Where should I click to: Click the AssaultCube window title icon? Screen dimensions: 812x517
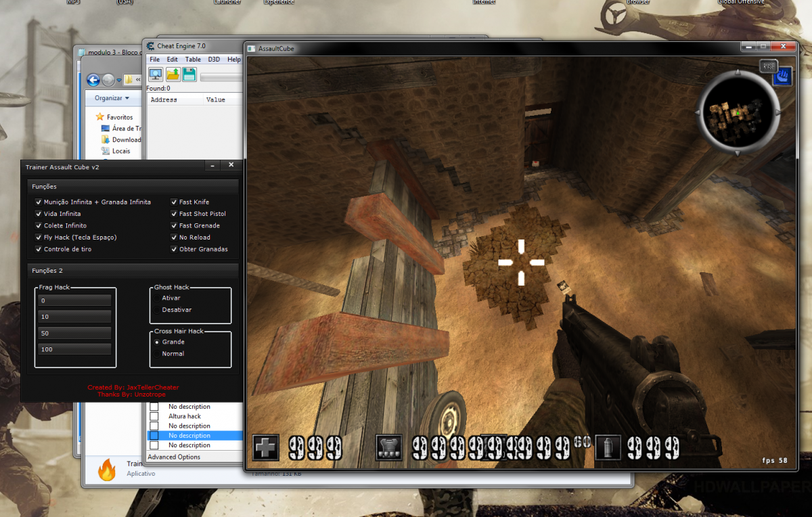[x=252, y=49]
